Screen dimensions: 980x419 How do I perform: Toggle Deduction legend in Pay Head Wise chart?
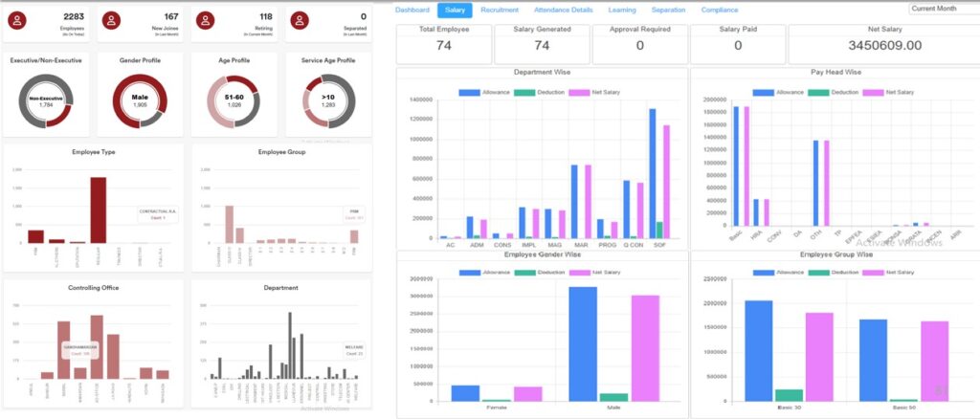point(839,92)
